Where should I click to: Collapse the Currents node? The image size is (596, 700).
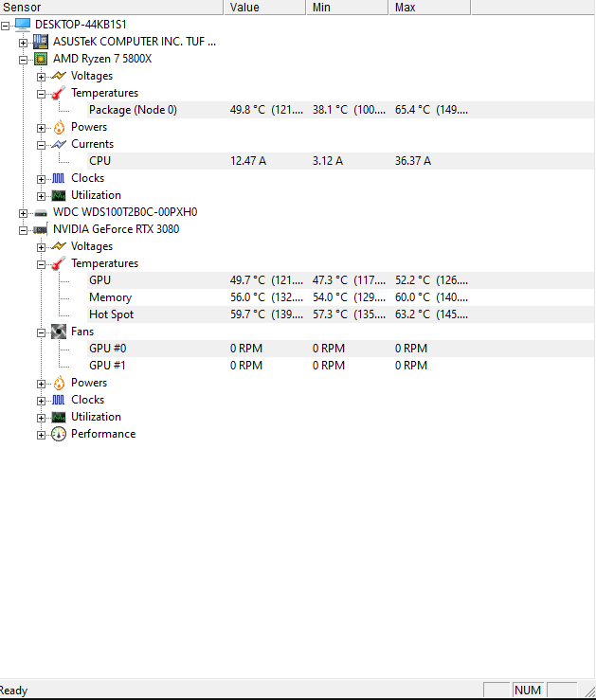41,145
